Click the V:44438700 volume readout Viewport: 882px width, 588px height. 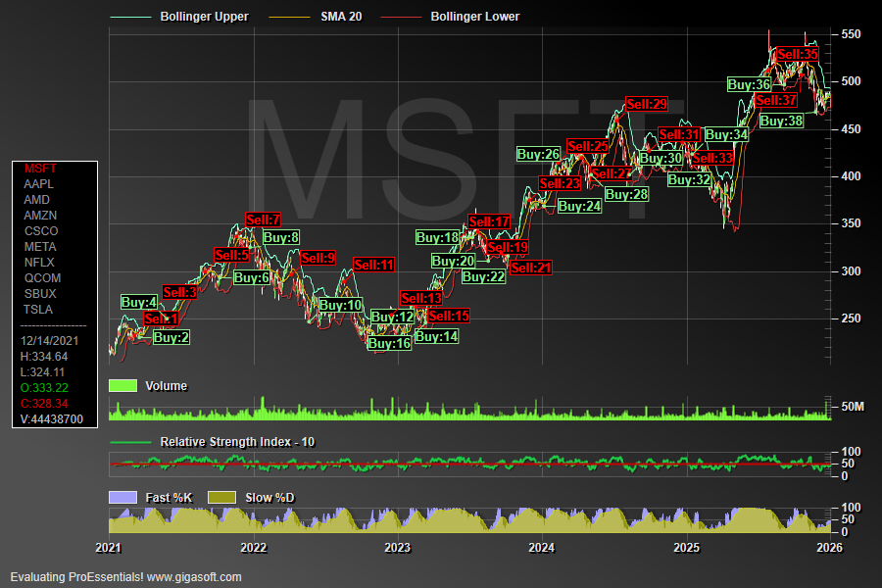pos(52,419)
